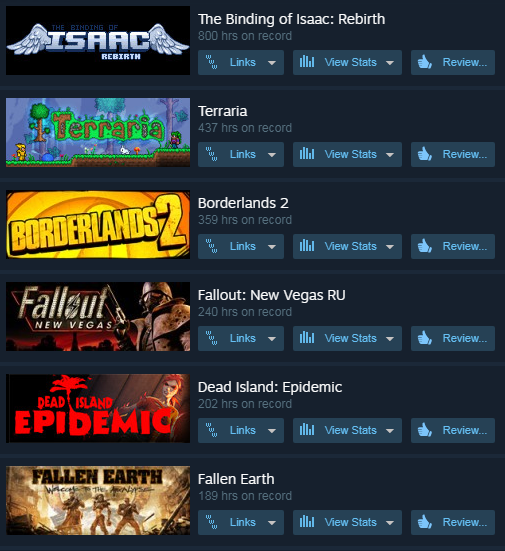The image size is (505, 551).
Task: Open Links dropdown arrow for Dead Island: Epidemic
Action: pos(271,431)
